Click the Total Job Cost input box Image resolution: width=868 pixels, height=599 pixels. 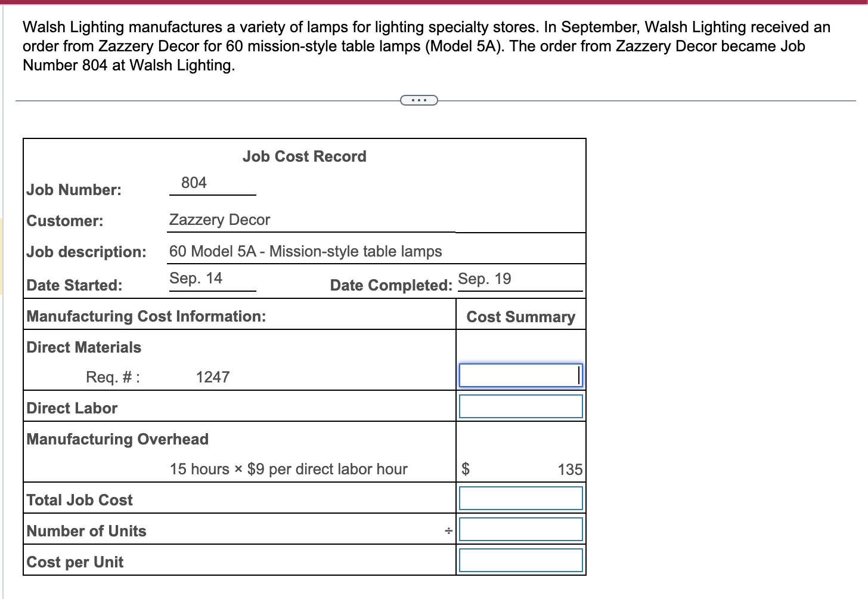pyautogui.click(x=520, y=498)
